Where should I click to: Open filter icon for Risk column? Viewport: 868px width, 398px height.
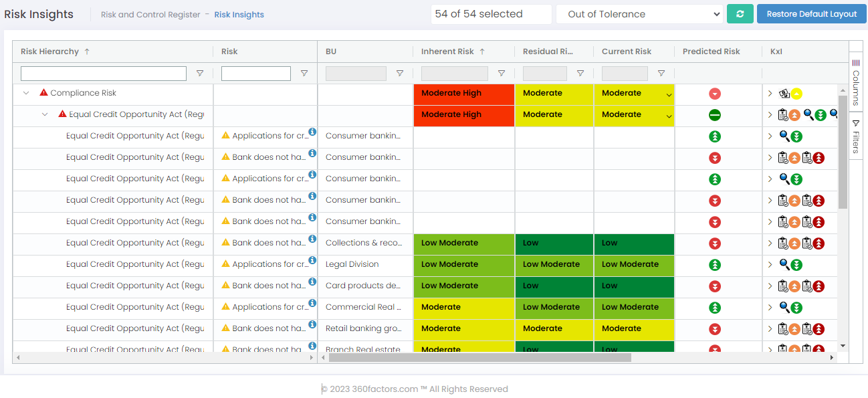304,74
